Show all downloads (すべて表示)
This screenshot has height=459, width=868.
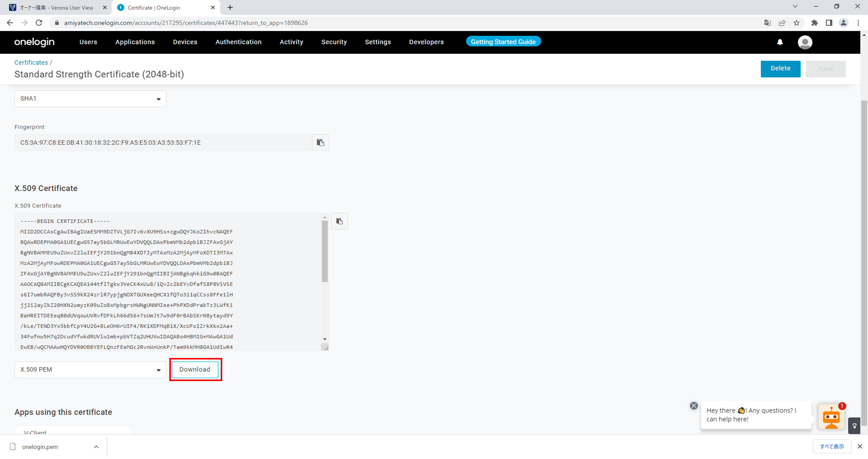[x=832, y=446]
